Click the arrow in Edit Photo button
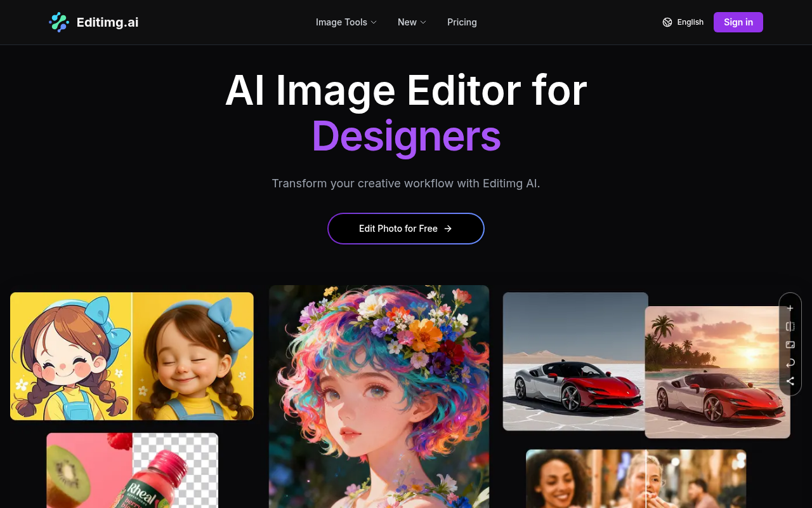The width and height of the screenshot is (812, 508). click(448, 229)
